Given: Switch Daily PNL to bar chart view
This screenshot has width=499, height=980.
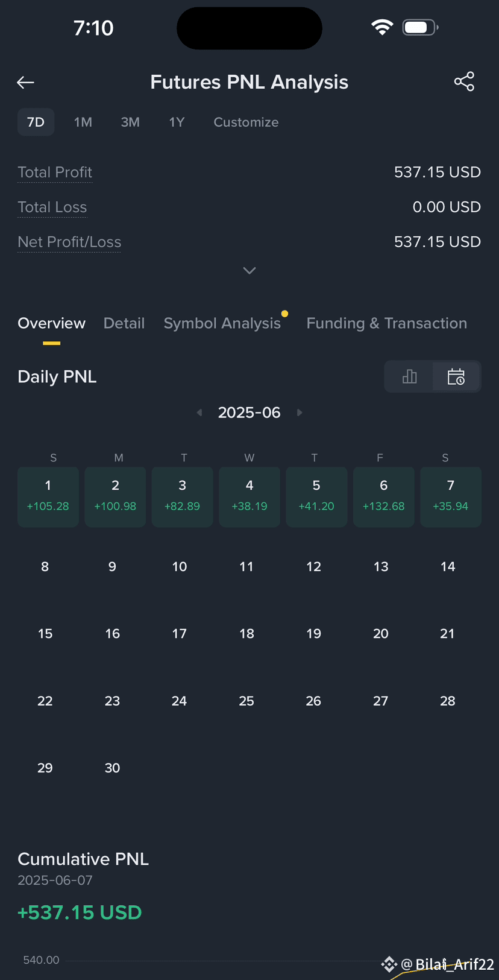Looking at the screenshot, I should click(409, 377).
